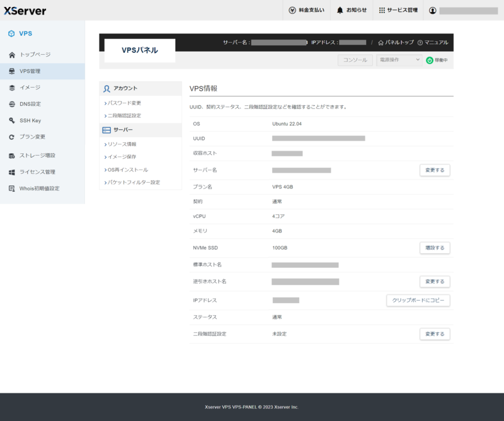Open 二段階認証設定 in side menu

point(123,115)
